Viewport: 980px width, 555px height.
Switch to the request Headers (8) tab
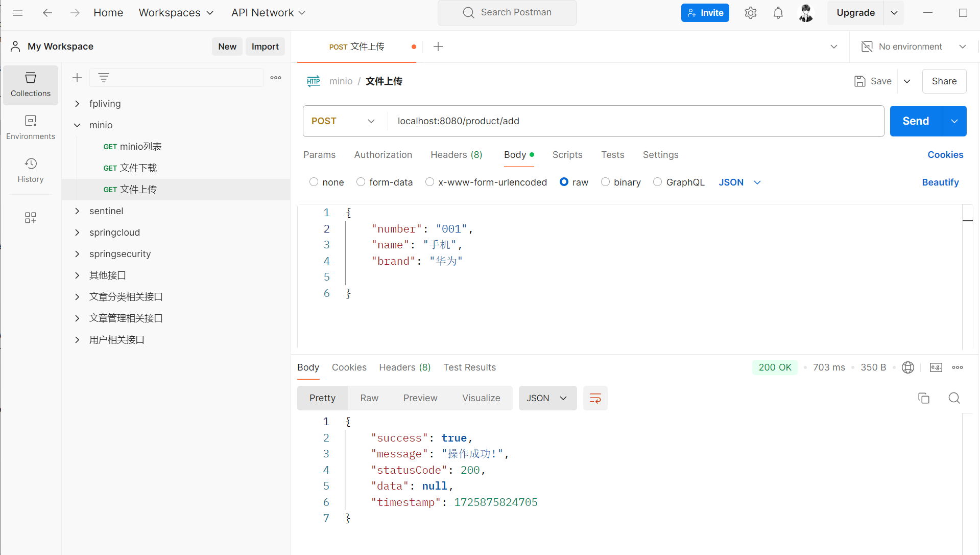tap(457, 155)
